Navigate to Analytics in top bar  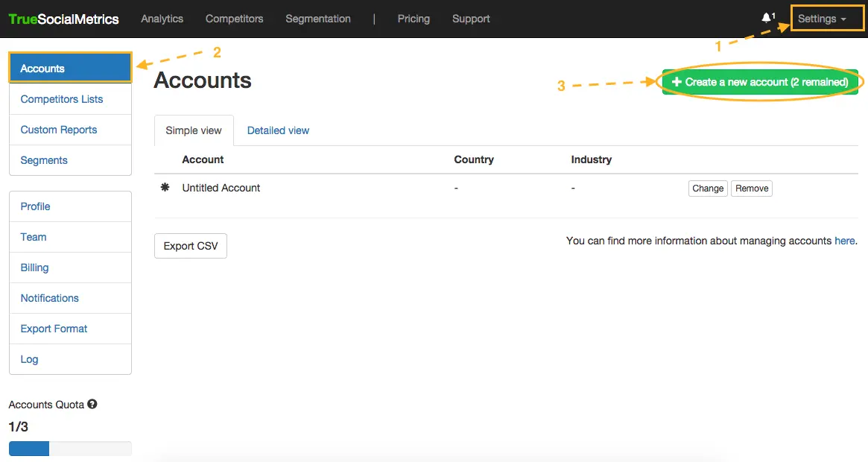(x=162, y=19)
